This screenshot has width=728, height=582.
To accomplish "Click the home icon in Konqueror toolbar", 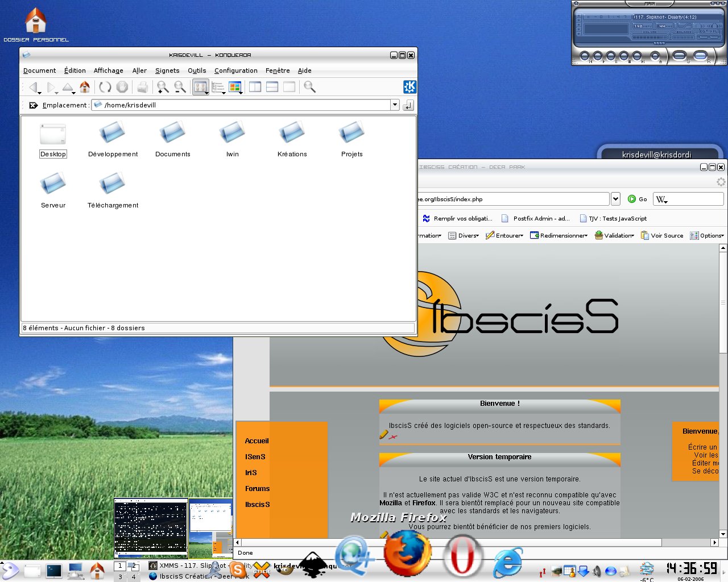I will [x=85, y=87].
